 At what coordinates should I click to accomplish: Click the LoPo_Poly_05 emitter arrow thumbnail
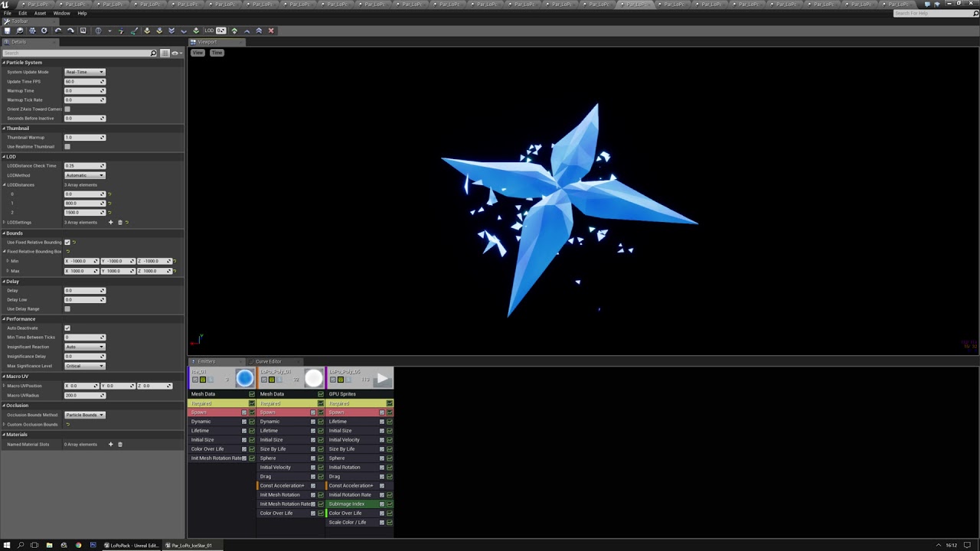coord(382,378)
